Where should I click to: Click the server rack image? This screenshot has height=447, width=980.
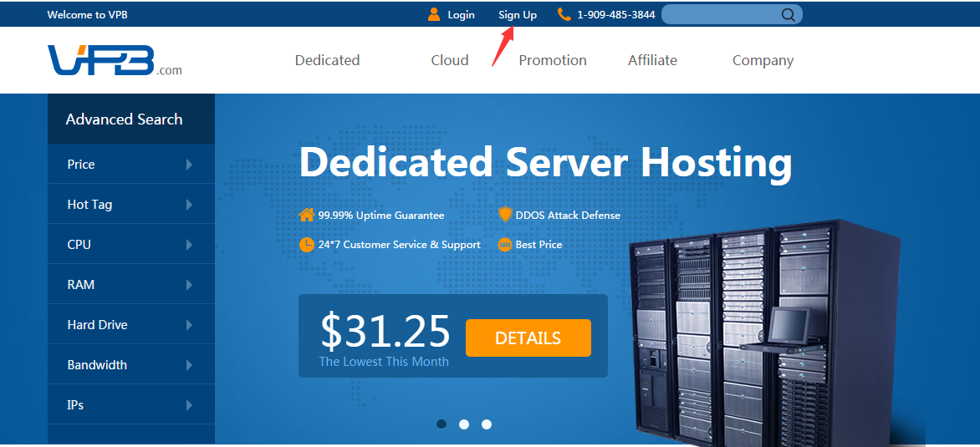766,331
